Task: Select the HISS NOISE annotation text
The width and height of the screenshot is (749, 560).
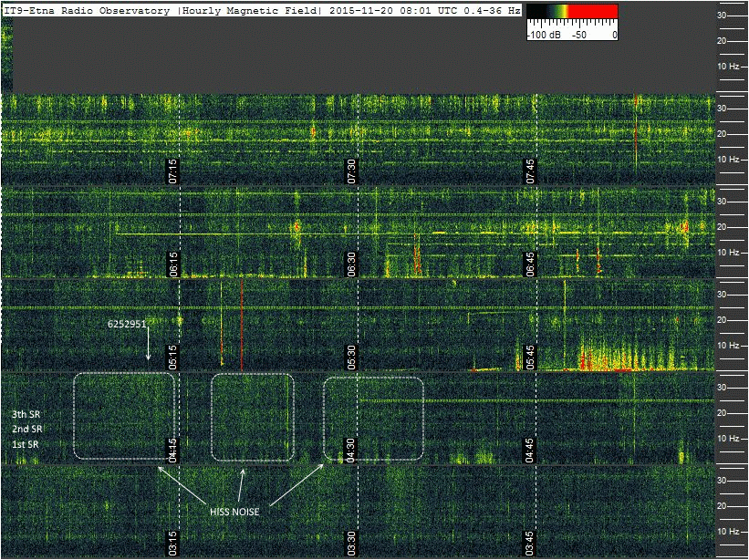Action: coord(235,512)
